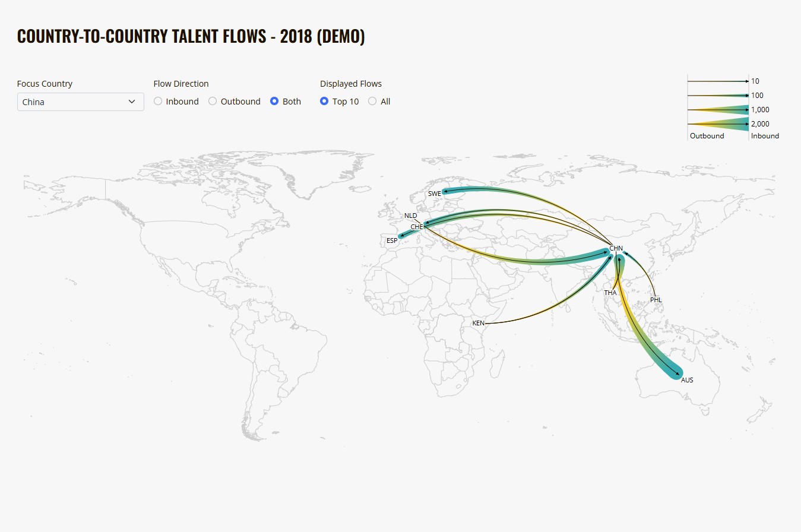Click the THA country label

click(x=610, y=293)
